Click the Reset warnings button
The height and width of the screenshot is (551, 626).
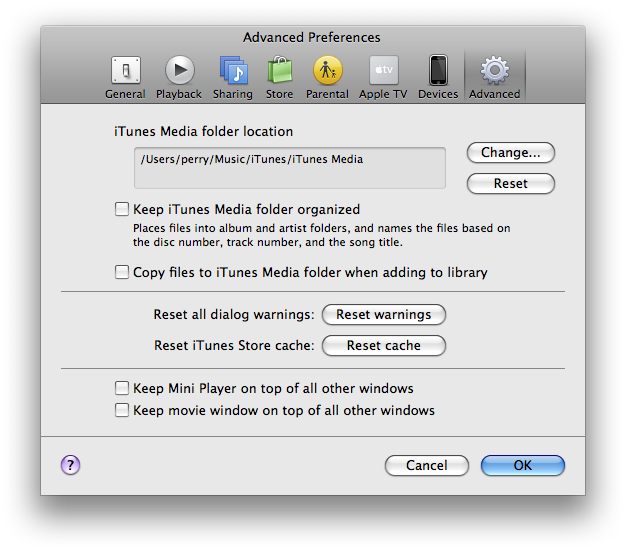(x=384, y=315)
